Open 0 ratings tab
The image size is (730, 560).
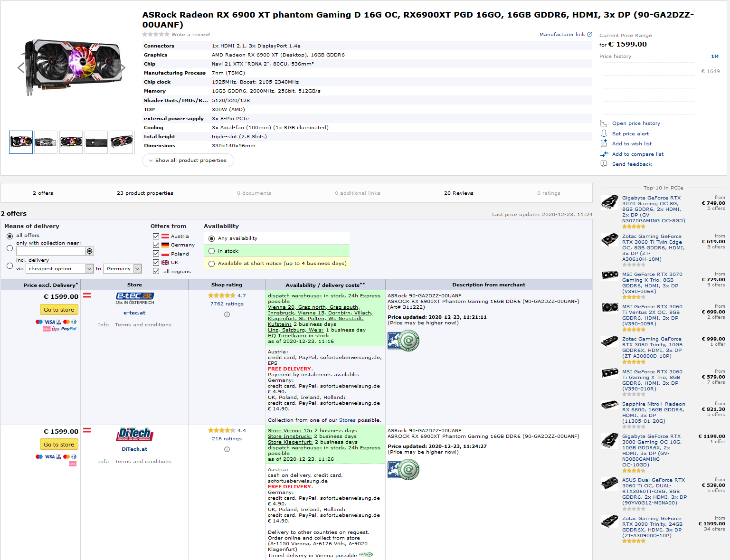tap(549, 193)
